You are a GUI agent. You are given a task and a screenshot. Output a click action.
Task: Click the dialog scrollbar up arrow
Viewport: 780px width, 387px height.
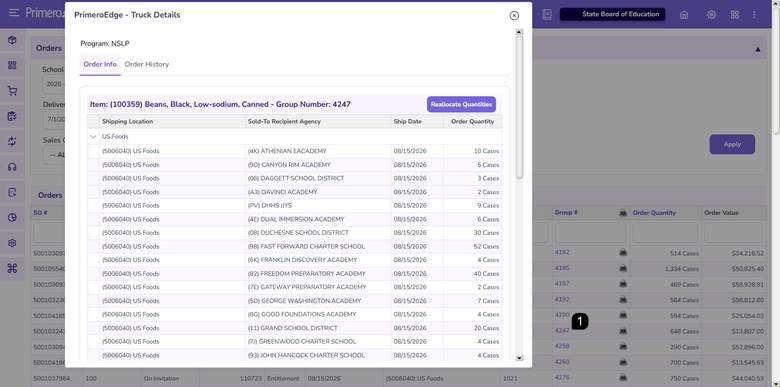pos(519,32)
